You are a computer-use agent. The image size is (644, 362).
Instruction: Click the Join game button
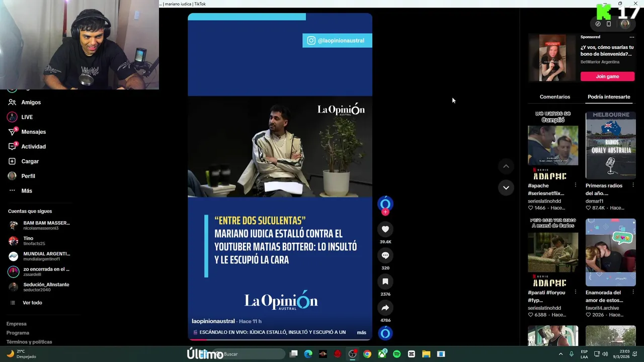point(607,76)
